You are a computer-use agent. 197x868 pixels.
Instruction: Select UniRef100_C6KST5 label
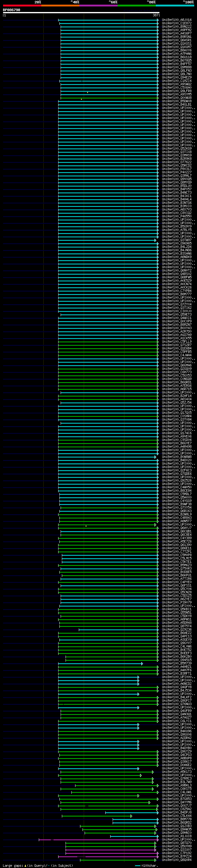click(177, 789)
